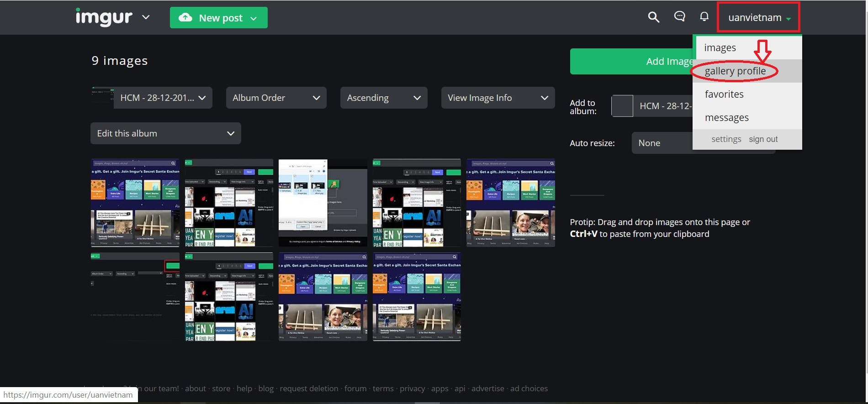Change the Ascending sort direction dropdown
Image resolution: width=868 pixels, height=404 pixels.
click(x=384, y=98)
